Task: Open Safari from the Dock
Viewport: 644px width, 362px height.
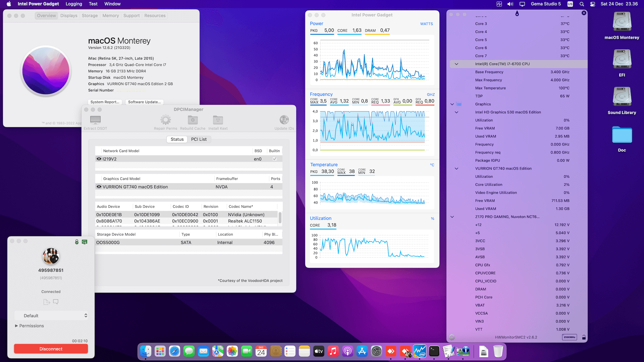Action: [174, 351]
